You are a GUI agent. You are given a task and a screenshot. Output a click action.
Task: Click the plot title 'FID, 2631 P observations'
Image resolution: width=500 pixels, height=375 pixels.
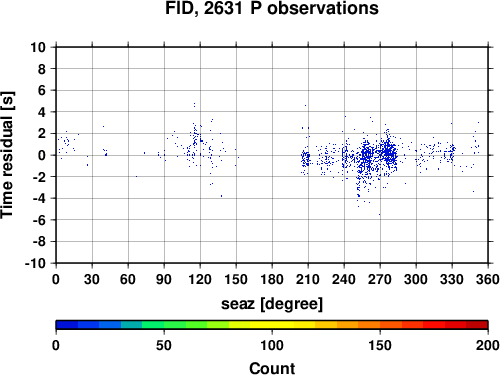point(272,8)
